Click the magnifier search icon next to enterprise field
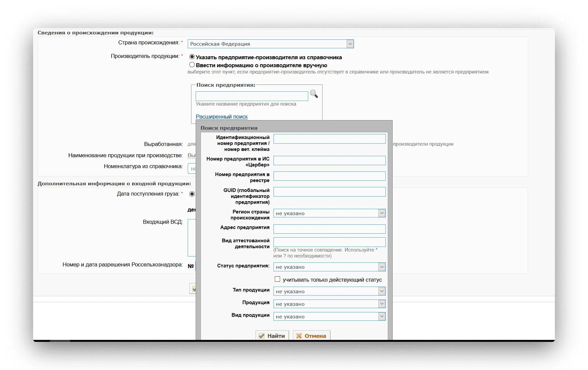 (x=314, y=94)
